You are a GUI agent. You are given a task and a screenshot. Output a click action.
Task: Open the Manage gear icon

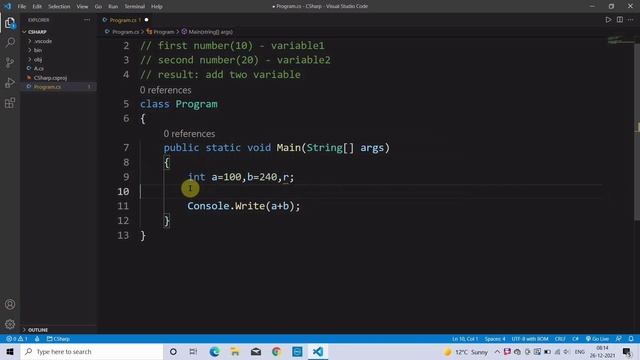coord(10,324)
